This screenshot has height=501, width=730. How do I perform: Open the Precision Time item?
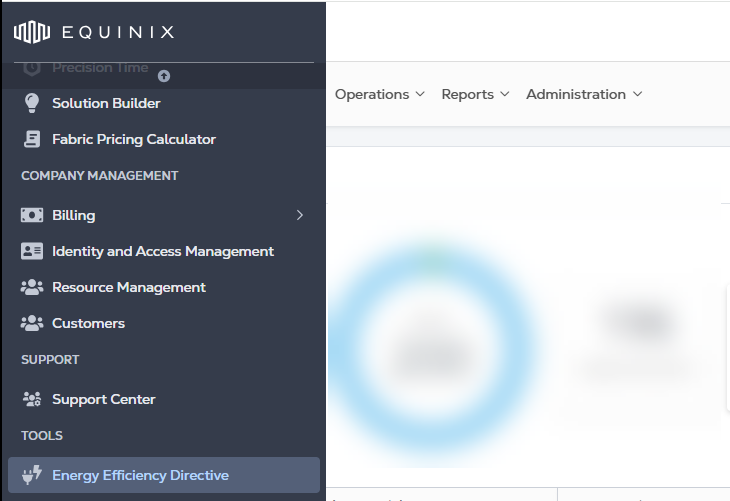[100, 68]
